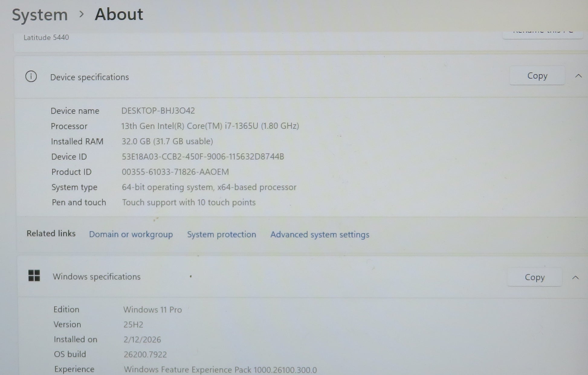Select the Device name value text
The image size is (588, 375).
pyautogui.click(x=158, y=111)
